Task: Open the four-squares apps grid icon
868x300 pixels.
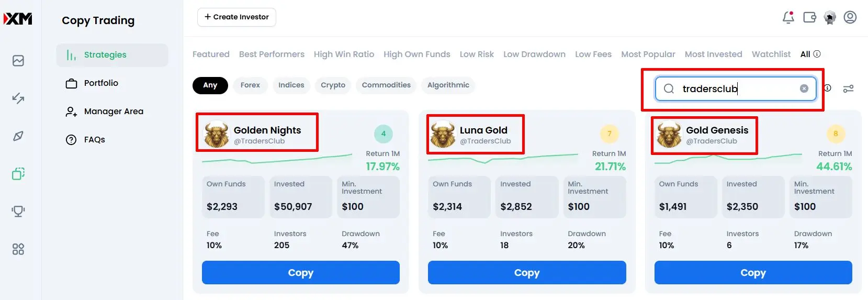Action: click(18, 249)
